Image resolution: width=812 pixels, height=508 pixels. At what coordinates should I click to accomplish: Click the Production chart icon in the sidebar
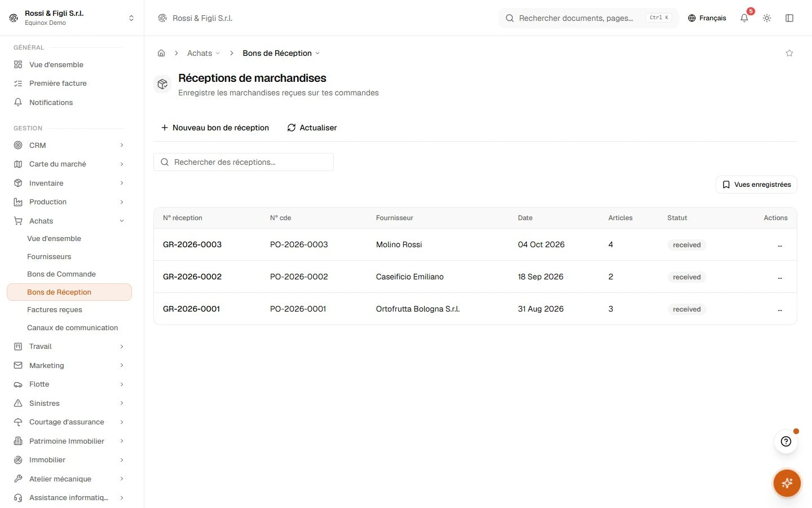pyautogui.click(x=18, y=202)
